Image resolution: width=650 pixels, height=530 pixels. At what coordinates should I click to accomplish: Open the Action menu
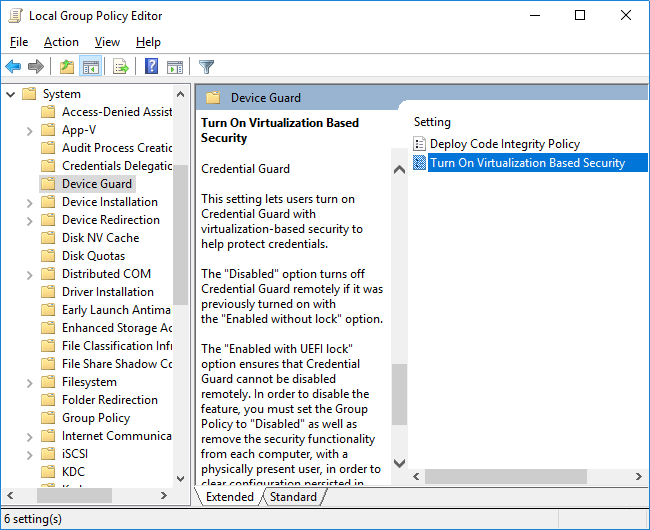(61, 42)
